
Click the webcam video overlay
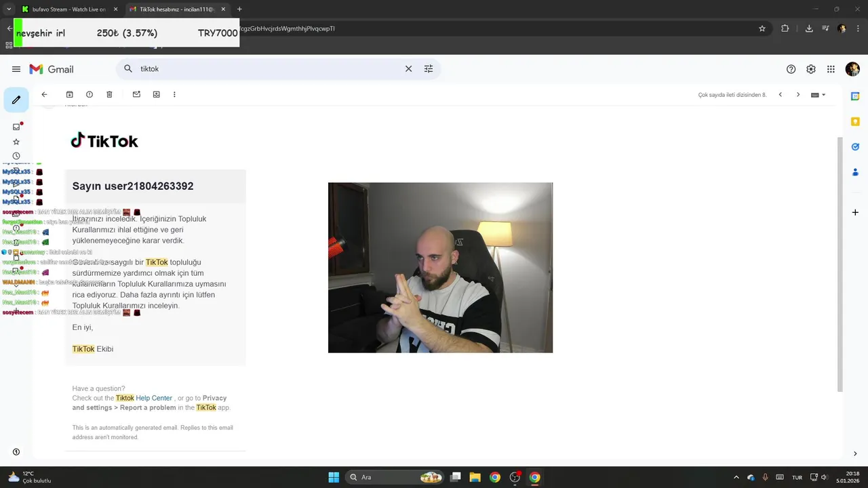pyautogui.click(x=440, y=268)
